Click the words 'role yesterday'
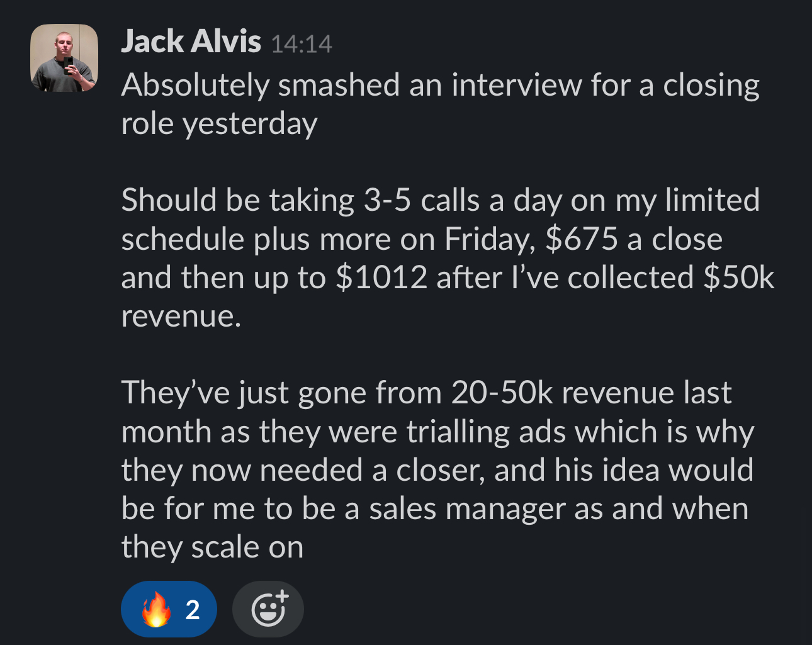812x645 pixels. click(219, 124)
